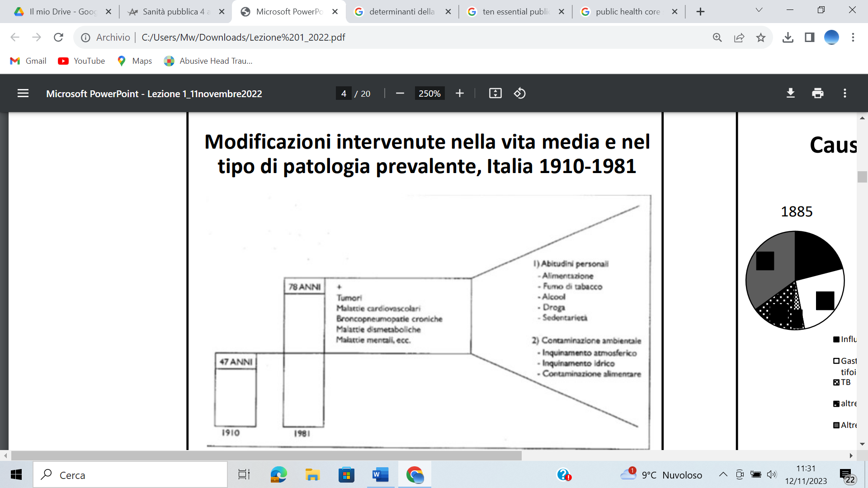Switch to Il mio Drive tab
Screen dimensions: 868x488
coord(62,12)
